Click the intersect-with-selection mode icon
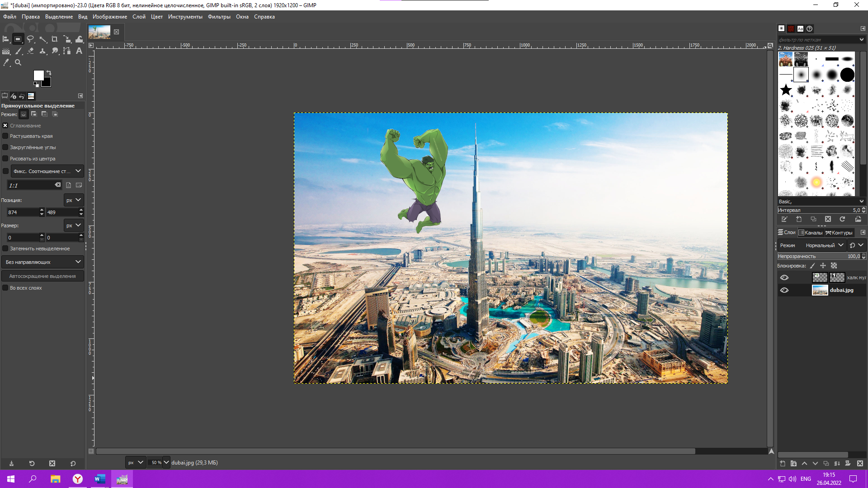This screenshot has height=488, width=868. click(55, 114)
